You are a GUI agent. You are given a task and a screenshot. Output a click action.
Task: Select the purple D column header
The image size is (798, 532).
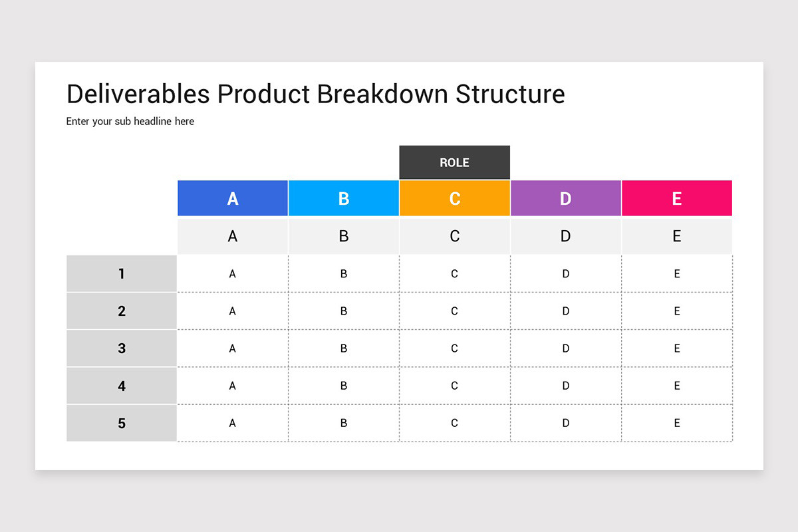pyautogui.click(x=566, y=198)
